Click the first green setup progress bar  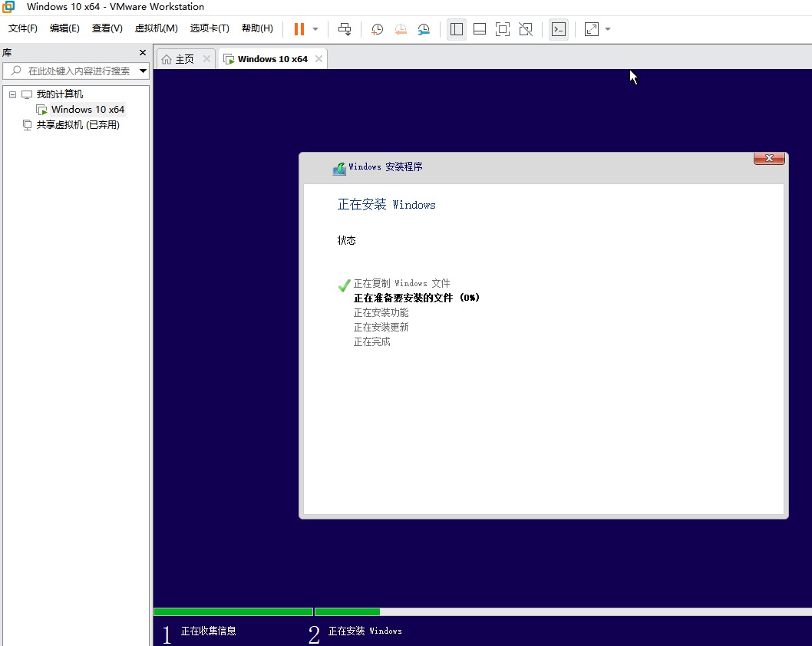point(233,611)
